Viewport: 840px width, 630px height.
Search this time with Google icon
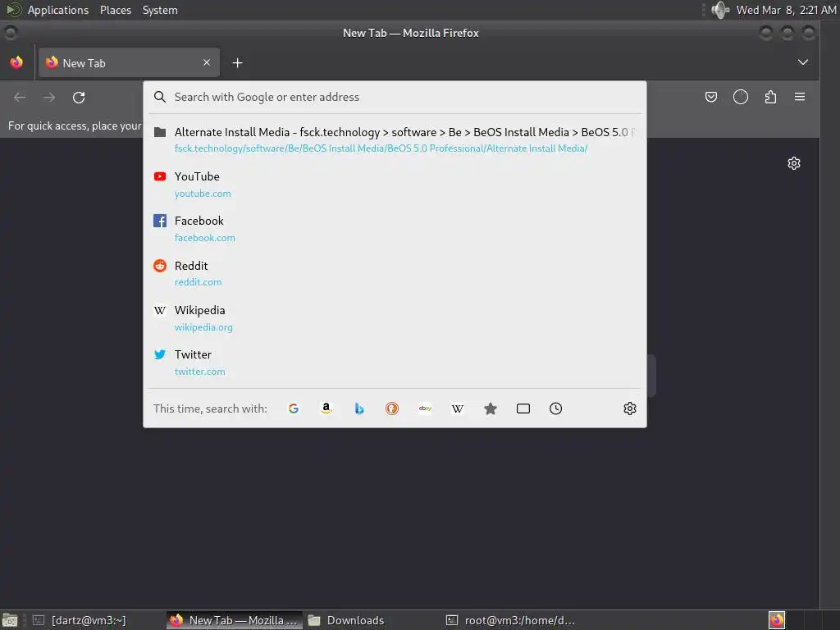[x=294, y=409]
